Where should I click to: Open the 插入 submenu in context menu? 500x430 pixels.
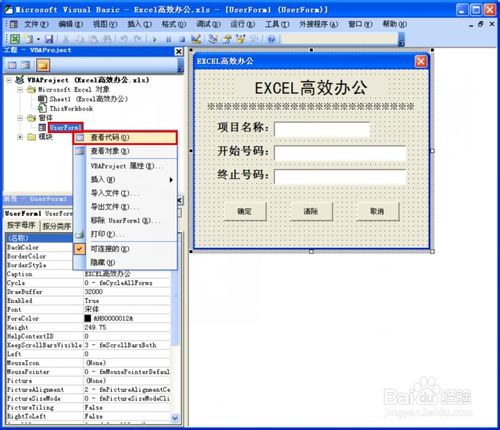click(x=125, y=180)
